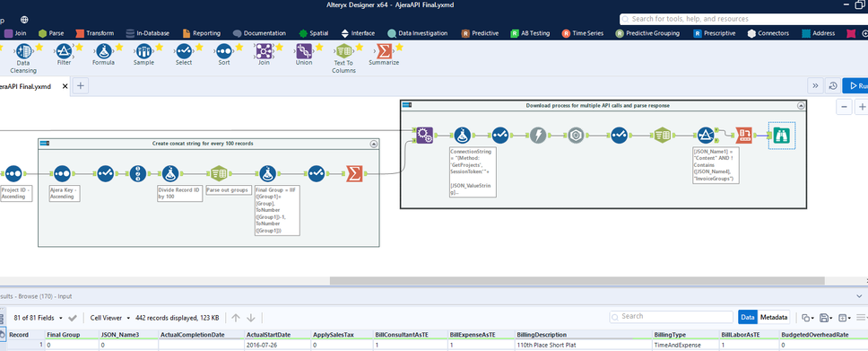Select the Summarize tool in the palette
Screen dimensions: 868x351
[384, 51]
